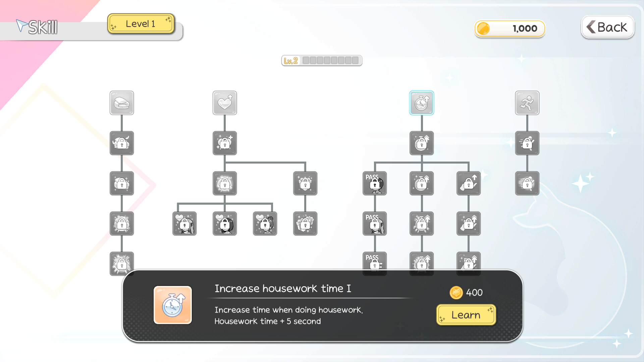
Task: Click the Back button to return
Action: [608, 27]
